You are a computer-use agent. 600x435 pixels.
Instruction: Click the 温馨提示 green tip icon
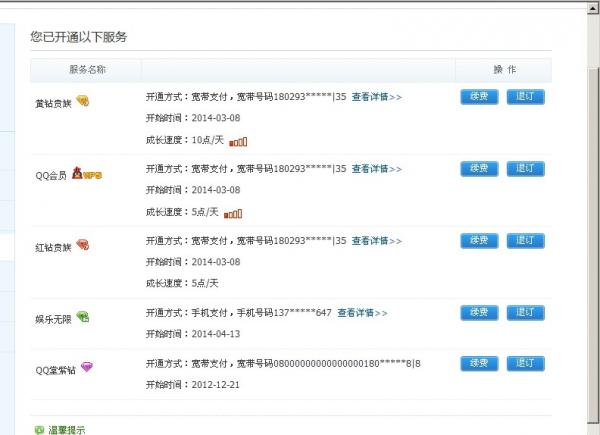click(x=39, y=430)
